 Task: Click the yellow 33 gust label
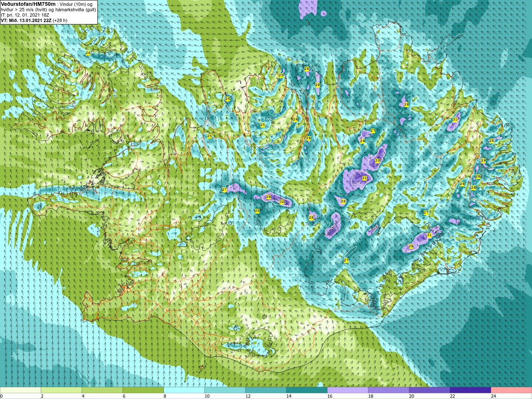377,160
